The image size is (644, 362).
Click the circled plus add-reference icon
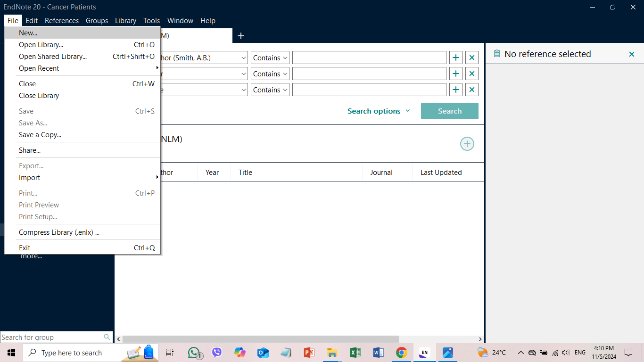tap(467, 144)
